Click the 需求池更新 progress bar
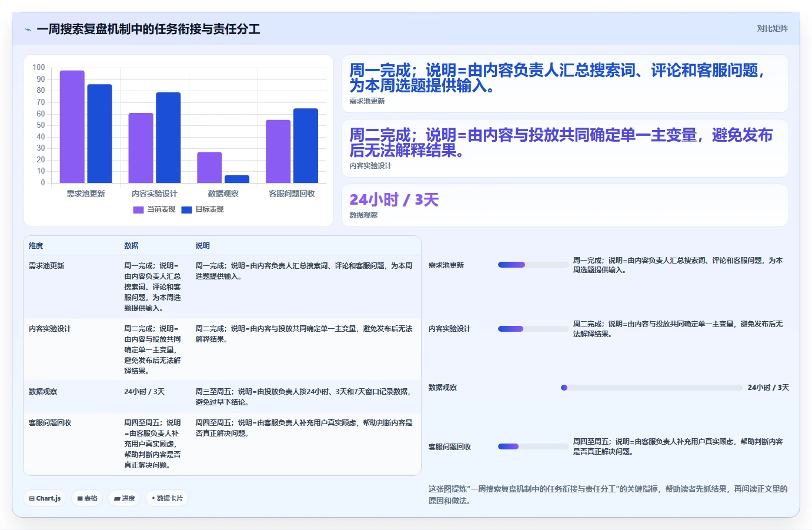The width and height of the screenshot is (812, 530). click(x=533, y=265)
